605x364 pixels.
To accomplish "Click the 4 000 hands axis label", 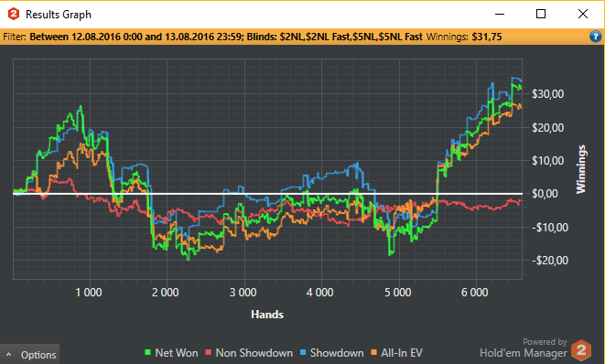I will (x=319, y=293).
